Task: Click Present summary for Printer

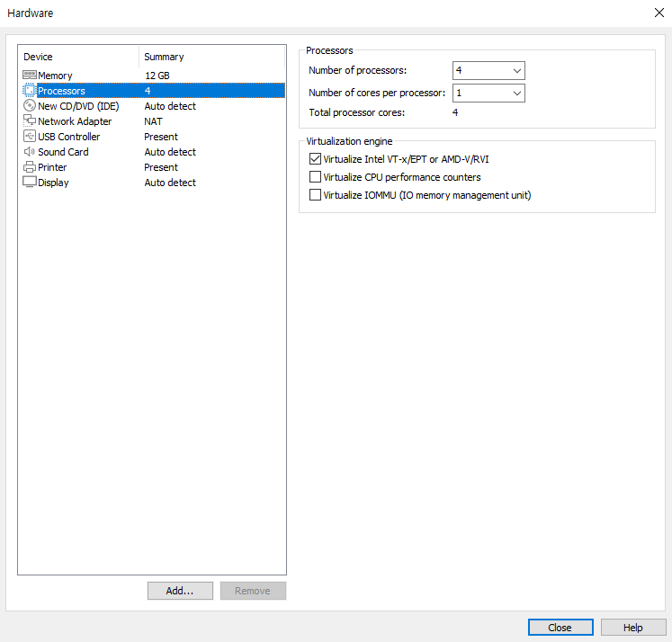Action: click(161, 167)
